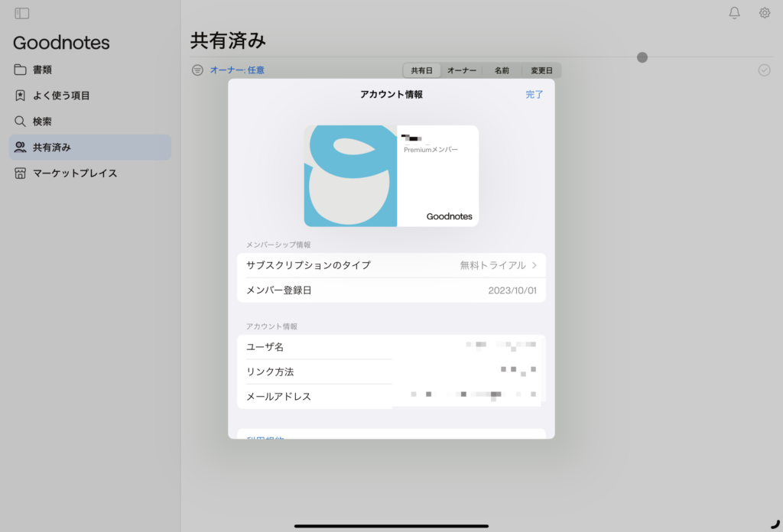Select the 変更日 sort tab
Image resolution: width=783 pixels, height=532 pixels.
pyautogui.click(x=541, y=70)
